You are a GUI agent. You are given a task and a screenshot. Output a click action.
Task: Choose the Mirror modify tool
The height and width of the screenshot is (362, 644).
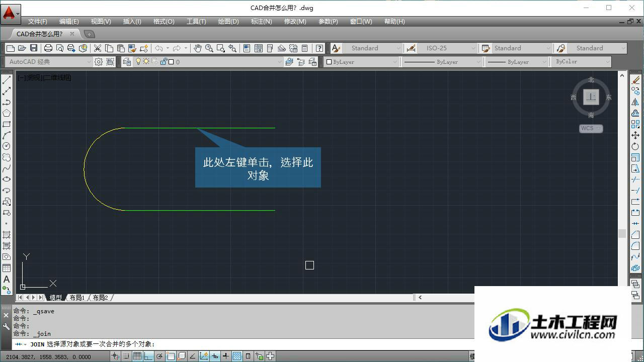(x=636, y=102)
